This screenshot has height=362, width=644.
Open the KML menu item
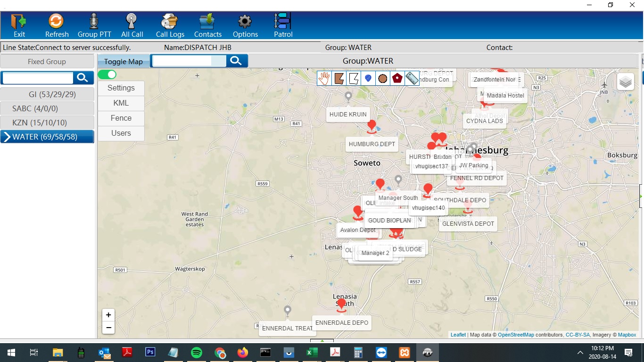pos(121,103)
